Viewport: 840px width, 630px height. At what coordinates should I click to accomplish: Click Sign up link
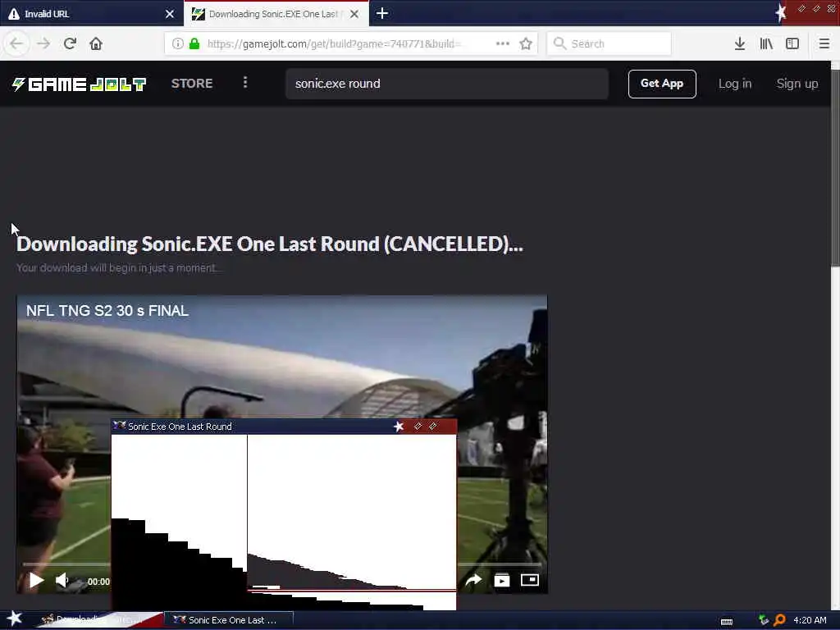pos(797,84)
